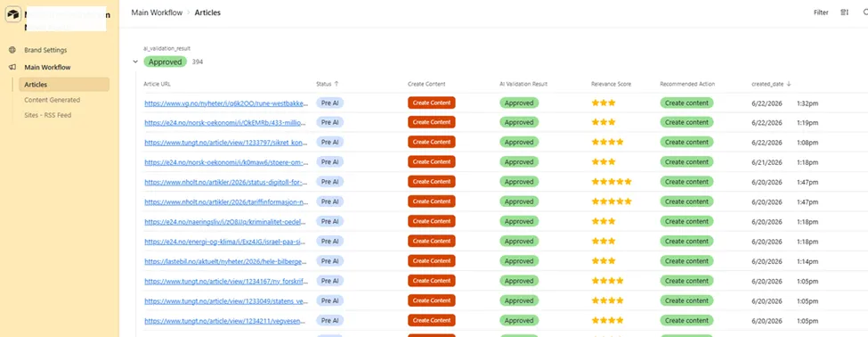This screenshot has height=337, width=868.
Task: Select the Articles item in the sidebar
Action: click(x=64, y=85)
